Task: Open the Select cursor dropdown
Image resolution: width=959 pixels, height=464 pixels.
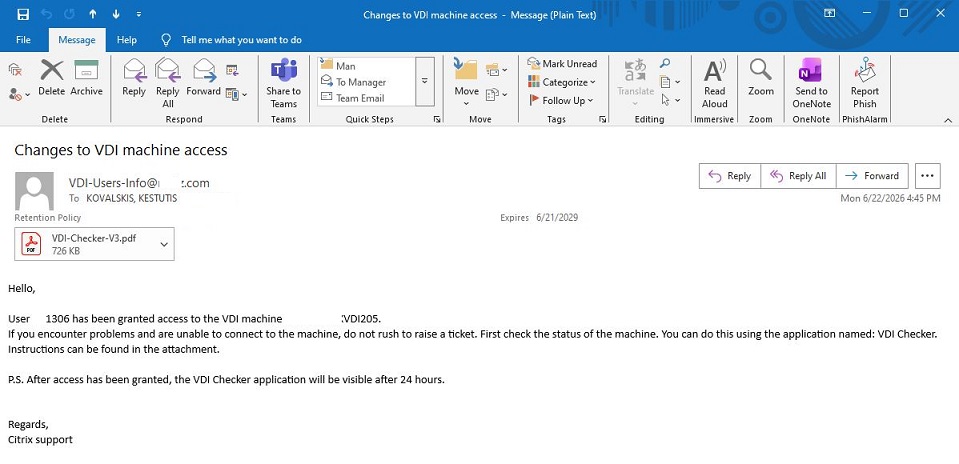Action: click(670, 100)
